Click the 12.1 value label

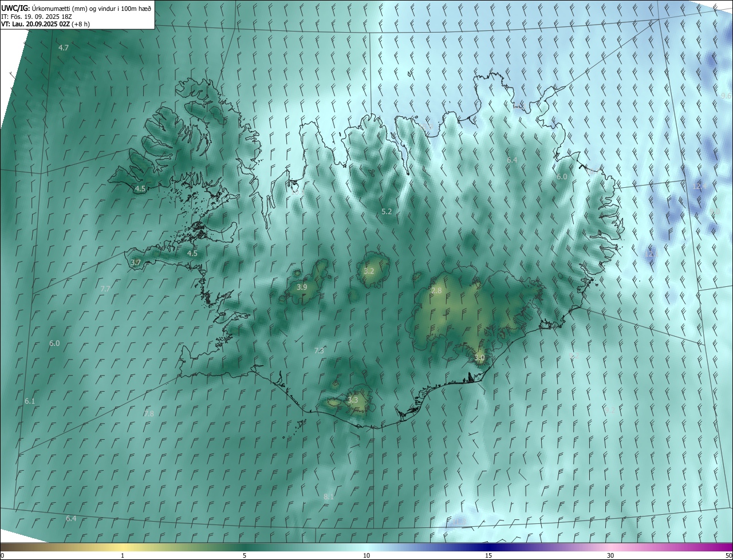point(652,253)
